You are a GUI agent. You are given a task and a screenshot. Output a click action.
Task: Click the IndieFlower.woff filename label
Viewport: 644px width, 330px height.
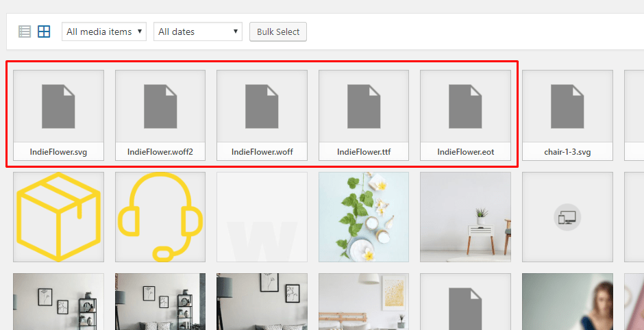pos(262,152)
